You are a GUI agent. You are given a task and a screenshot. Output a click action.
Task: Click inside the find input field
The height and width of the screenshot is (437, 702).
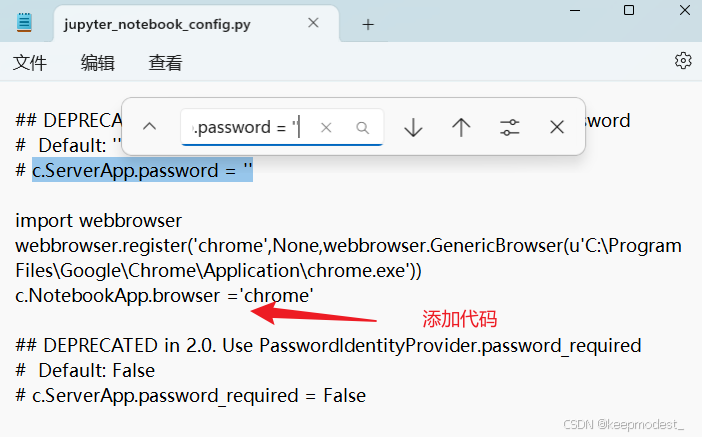click(x=251, y=128)
